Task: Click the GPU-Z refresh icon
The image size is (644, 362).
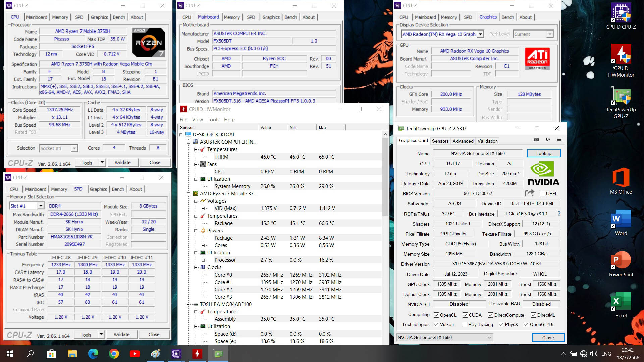Action: click(x=548, y=140)
